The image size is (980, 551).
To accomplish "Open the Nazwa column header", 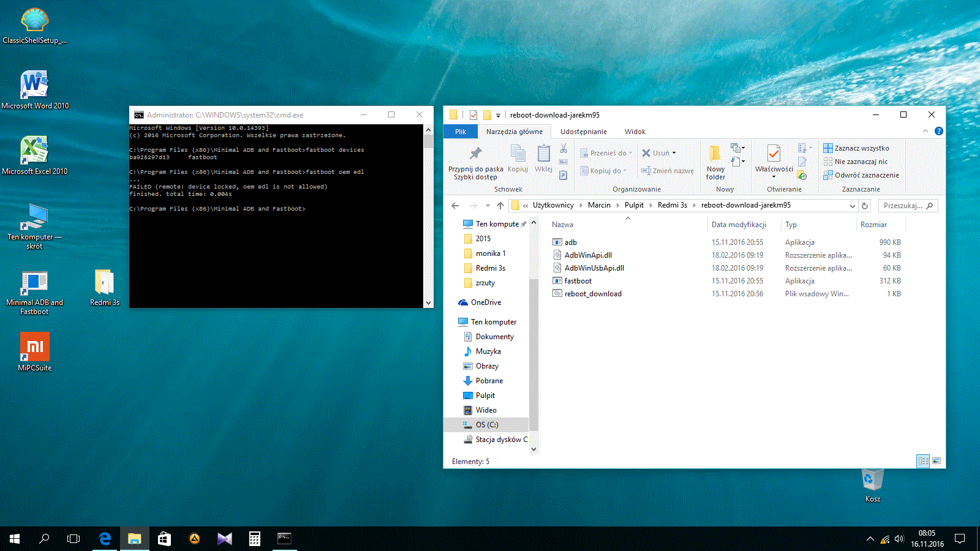I will (x=562, y=225).
